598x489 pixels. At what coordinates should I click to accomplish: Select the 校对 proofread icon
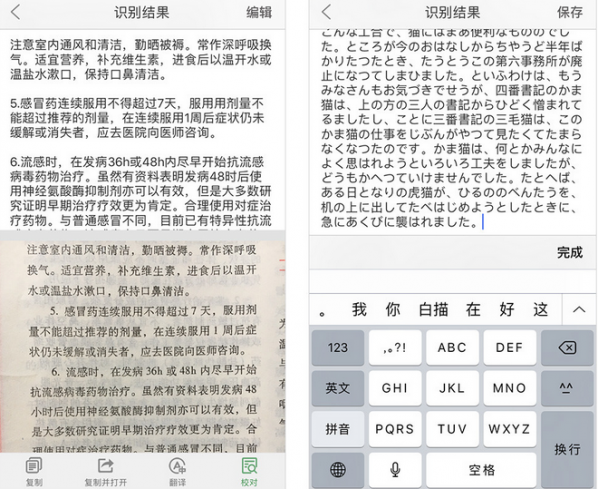(249, 471)
